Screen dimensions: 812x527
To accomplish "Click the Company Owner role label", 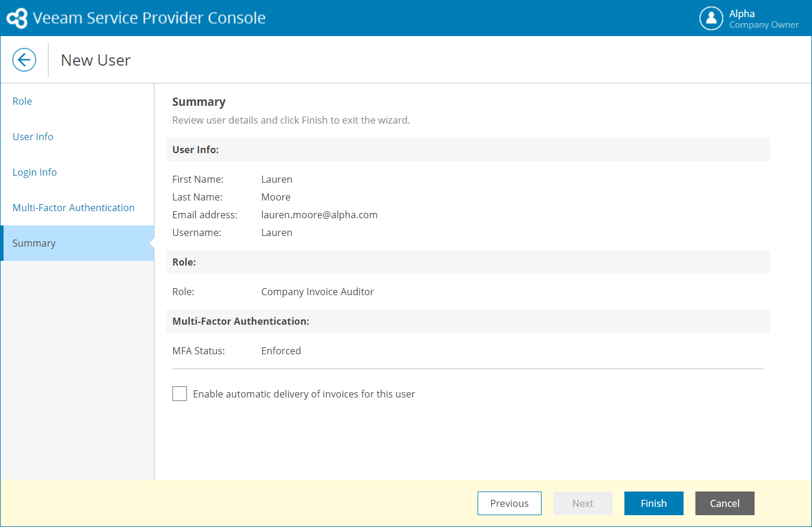I will click(x=764, y=25).
